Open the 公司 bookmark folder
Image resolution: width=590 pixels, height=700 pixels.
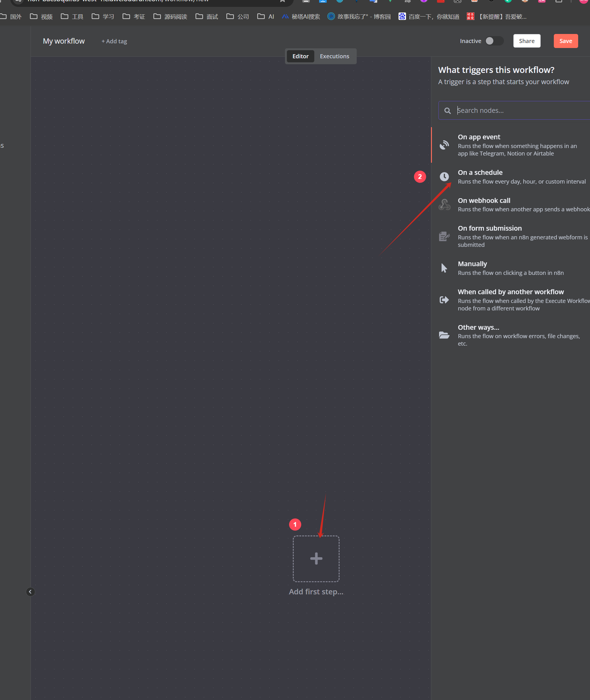(x=237, y=17)
